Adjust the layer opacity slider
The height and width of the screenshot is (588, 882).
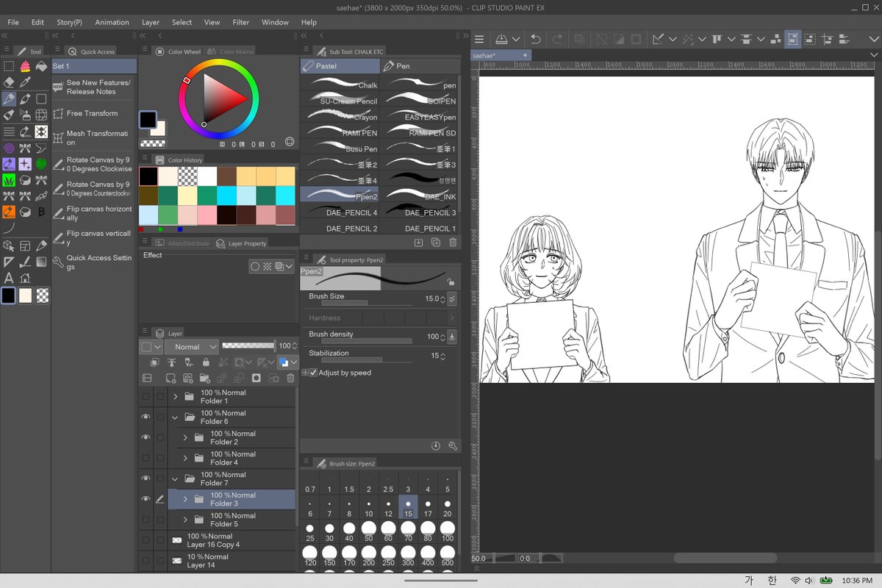248,345
